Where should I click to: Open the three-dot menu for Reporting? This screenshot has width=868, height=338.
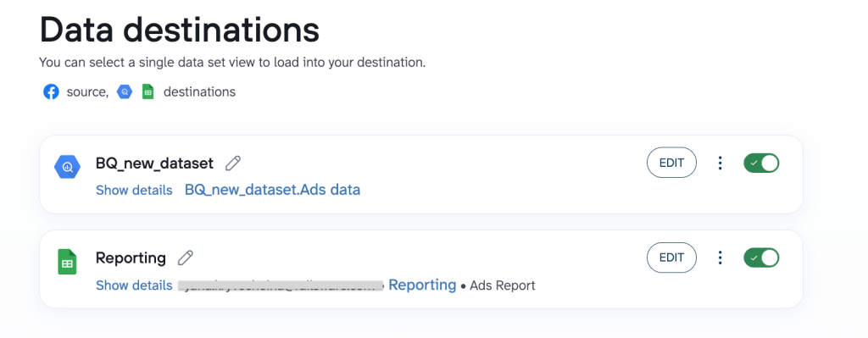(720, 258)
